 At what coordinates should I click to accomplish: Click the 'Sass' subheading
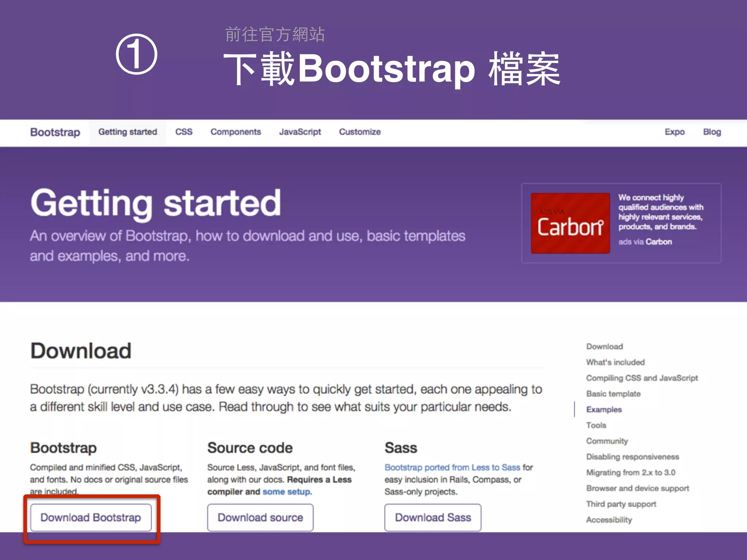click(x=401, y=448)
